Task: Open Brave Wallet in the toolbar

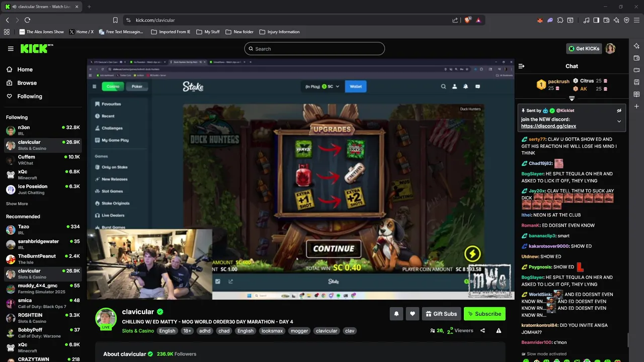Action: click(607, 20)
